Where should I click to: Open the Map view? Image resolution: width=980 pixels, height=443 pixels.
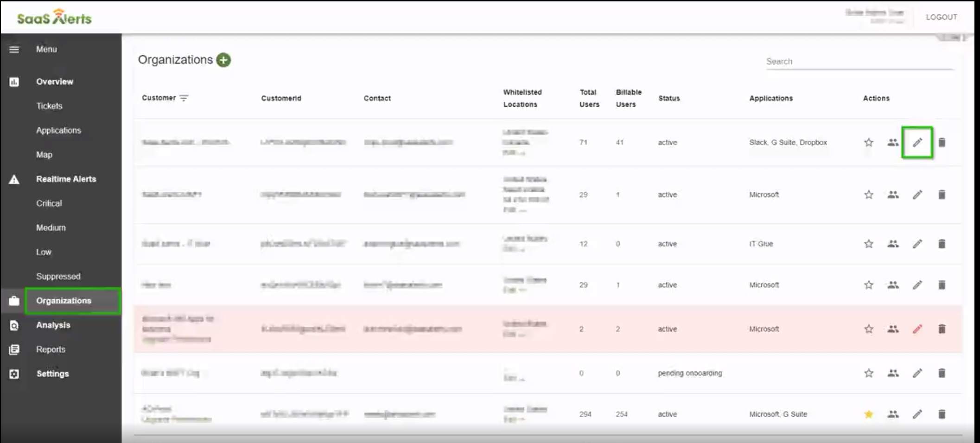coord(44,155)
